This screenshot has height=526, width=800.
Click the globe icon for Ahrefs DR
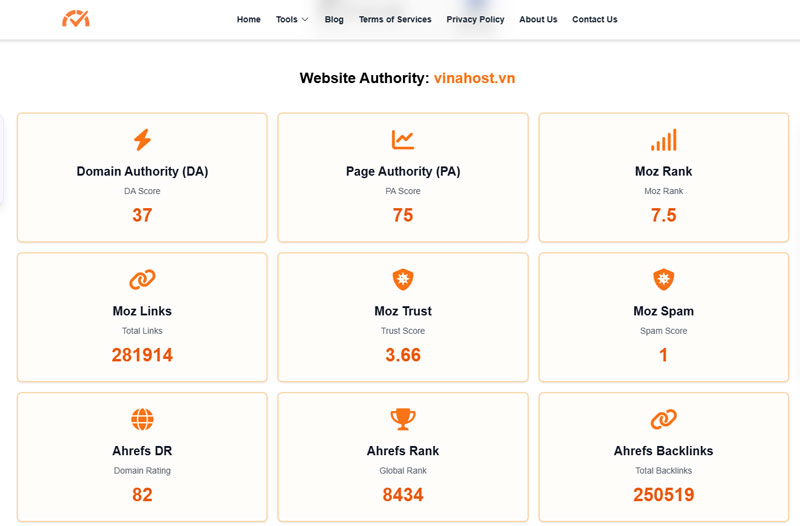(142, 419)
